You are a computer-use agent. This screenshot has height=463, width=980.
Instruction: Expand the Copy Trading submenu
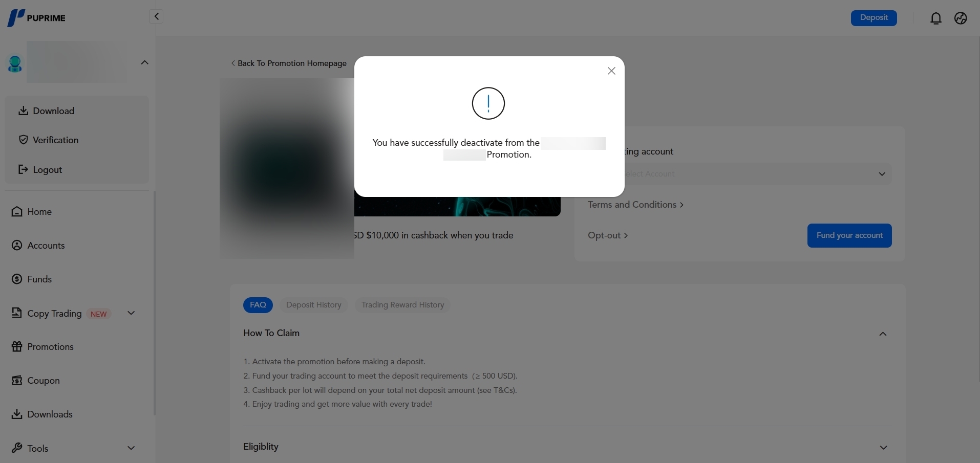point(131,313)
